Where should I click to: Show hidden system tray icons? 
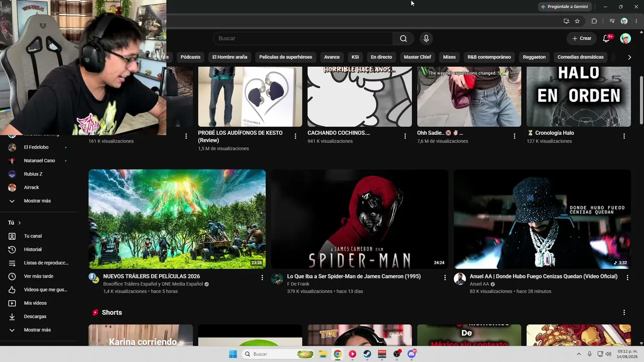coord(579,354)
